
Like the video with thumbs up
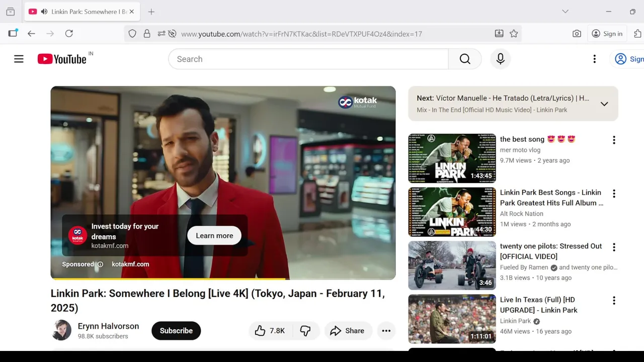270,331
